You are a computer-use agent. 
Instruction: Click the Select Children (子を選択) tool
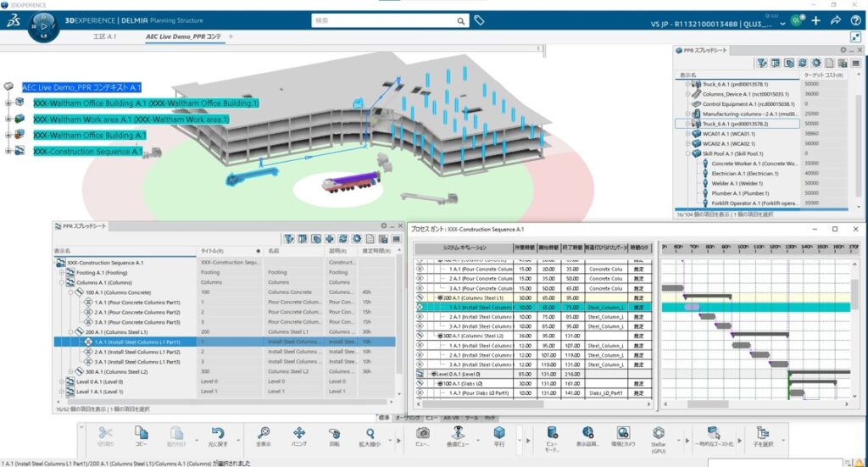763,436
